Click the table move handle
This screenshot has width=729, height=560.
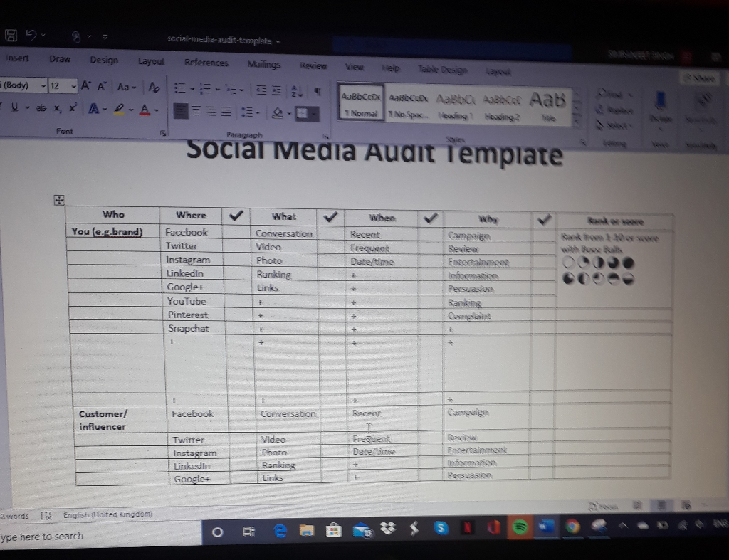58,200
